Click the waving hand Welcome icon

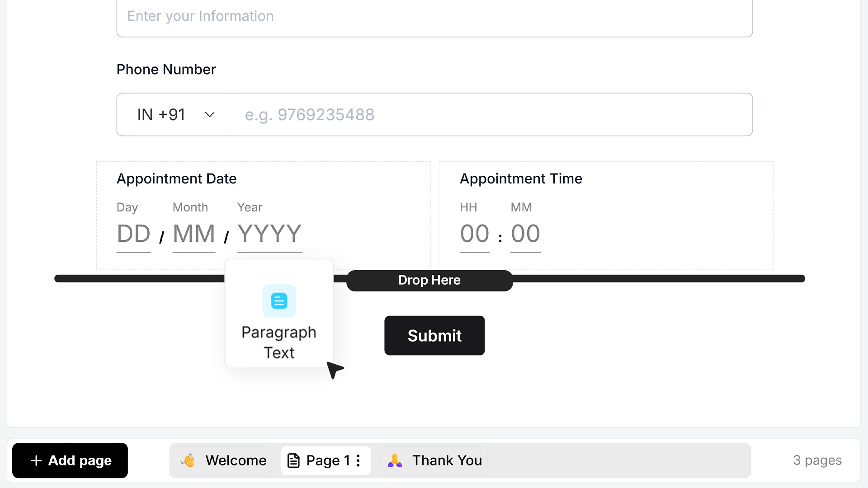click(x=188, y=460)
